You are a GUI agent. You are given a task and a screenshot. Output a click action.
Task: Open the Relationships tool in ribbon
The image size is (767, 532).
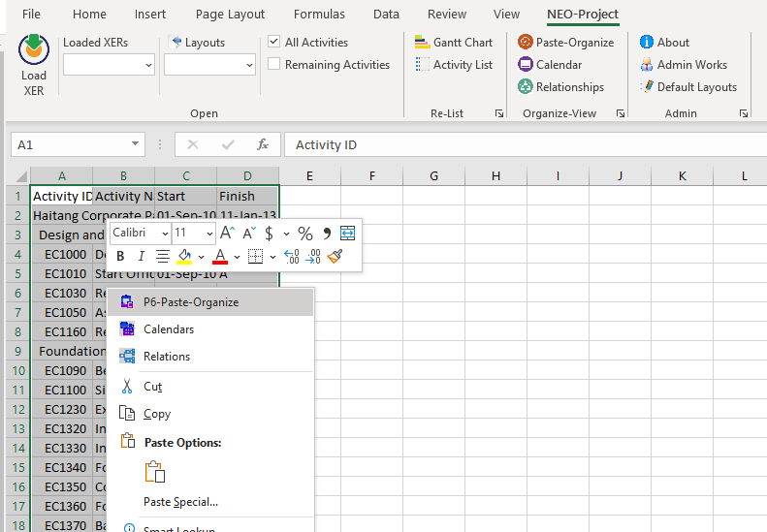point(560,87)
